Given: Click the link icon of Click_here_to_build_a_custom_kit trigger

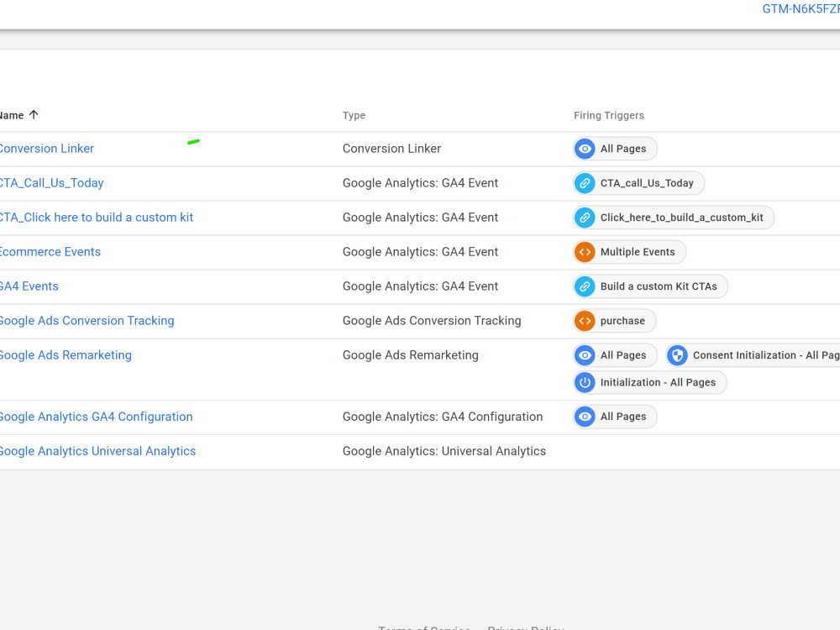Looking at the screenshot, I should pos(585,218).
